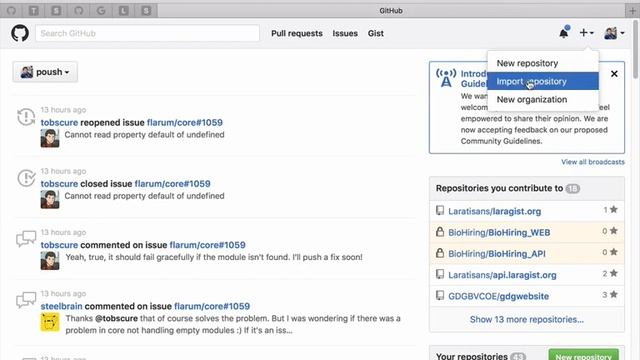Click the lock icon beside BioHiring_API
Viewport: 640px width, 360px height.
[x=440, y=253]
